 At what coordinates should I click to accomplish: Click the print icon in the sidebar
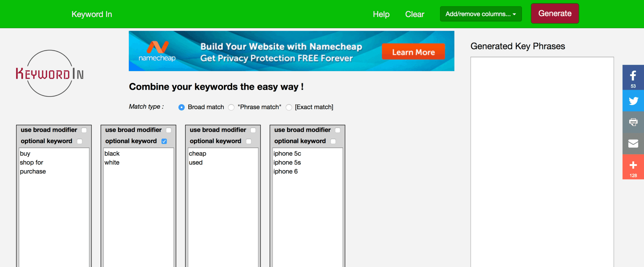pos(633,122)
